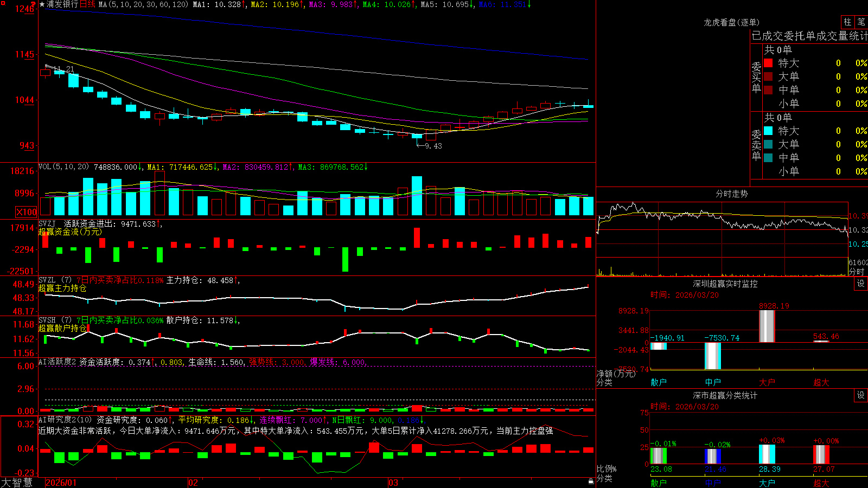Click the 龙虎看盘(逐单) title
Viewport: 868px width, 488px height.
point(731,22)
